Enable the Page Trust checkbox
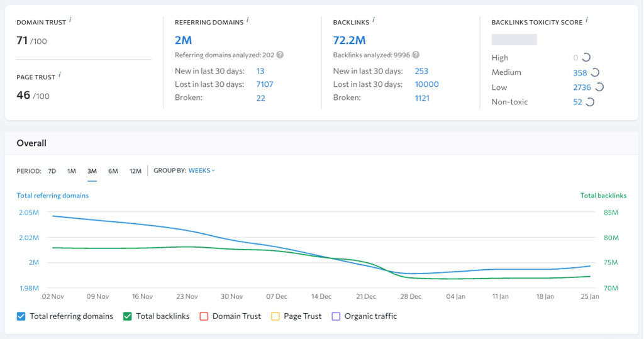Viewport: 644px width, 339px height. pyautogui.click(x=275, y=316)
